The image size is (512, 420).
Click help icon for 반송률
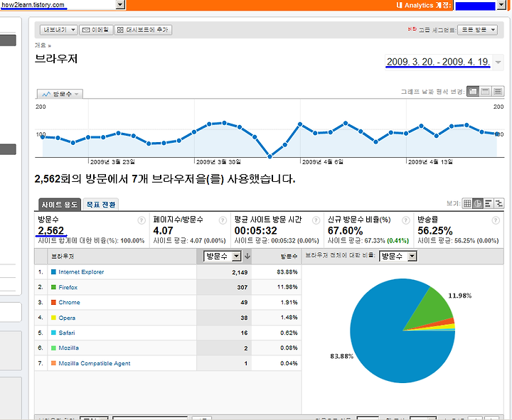click(496, 220)
